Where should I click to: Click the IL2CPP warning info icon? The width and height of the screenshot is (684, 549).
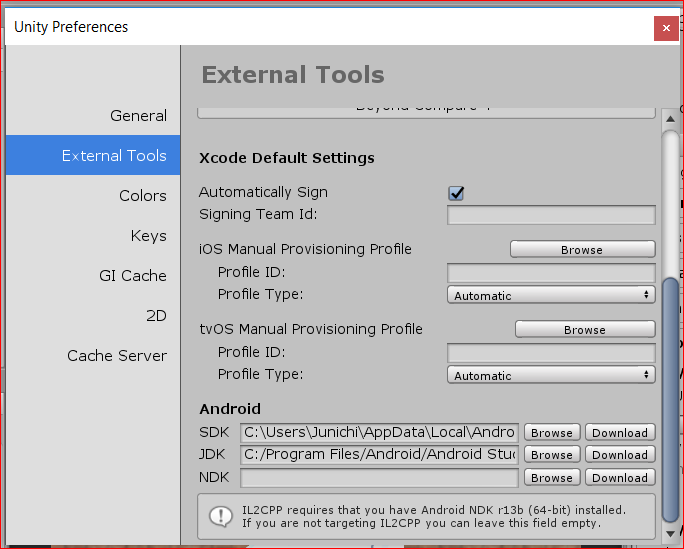click(x=220, y=516)
